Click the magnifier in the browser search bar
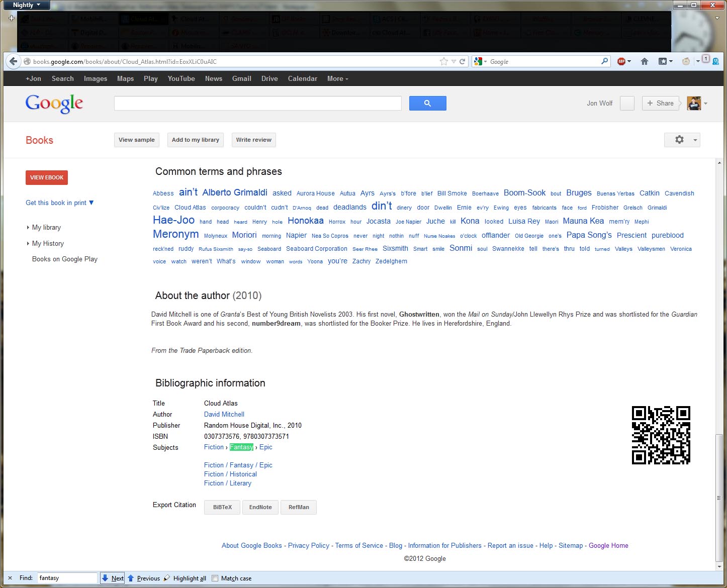 tap(605, 61)
